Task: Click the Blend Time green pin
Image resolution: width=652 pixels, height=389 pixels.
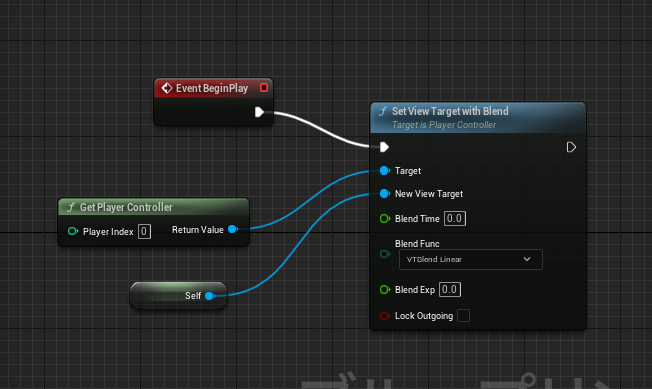Action: [x=385, y=219]
